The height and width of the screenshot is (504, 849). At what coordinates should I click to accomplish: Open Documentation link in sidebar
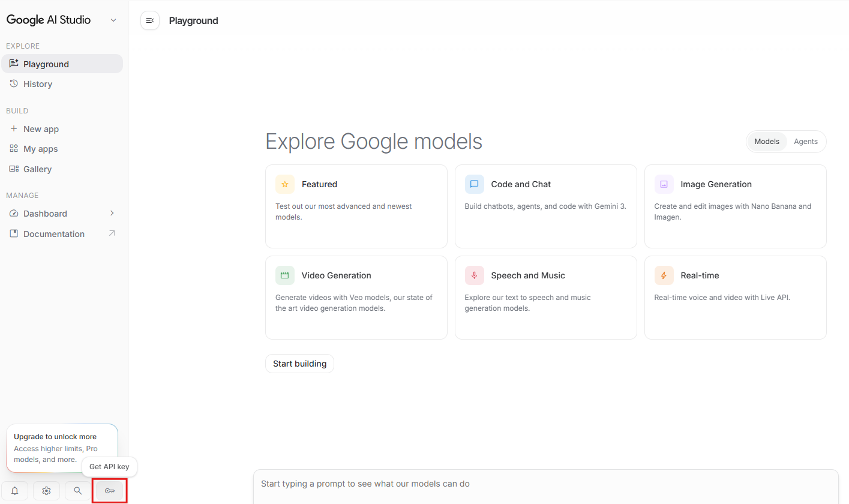(x=62, y=234)
